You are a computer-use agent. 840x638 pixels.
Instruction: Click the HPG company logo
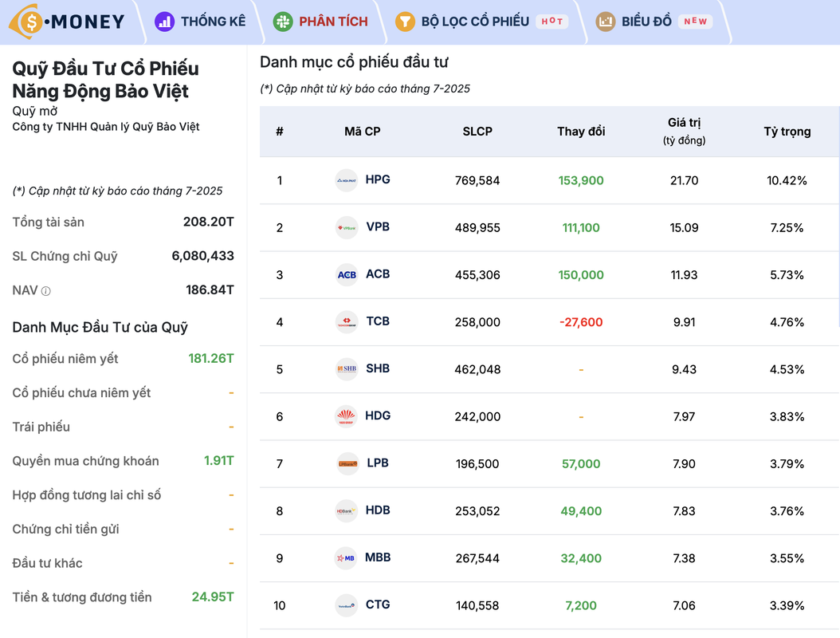pyautogui.click(x=346, y=180)
